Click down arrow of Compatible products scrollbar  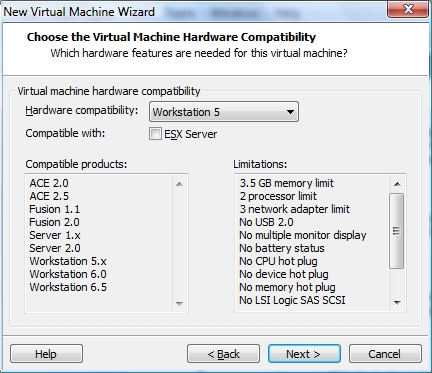[179, 303]
